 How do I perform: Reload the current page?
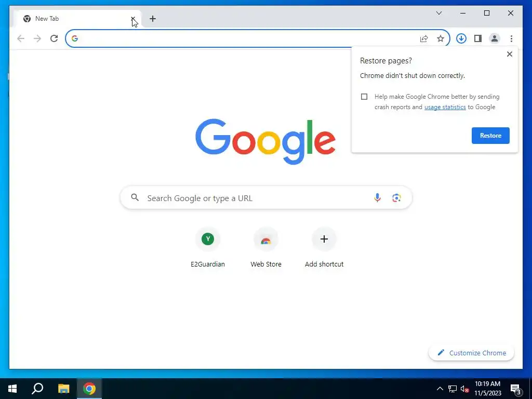54,38
